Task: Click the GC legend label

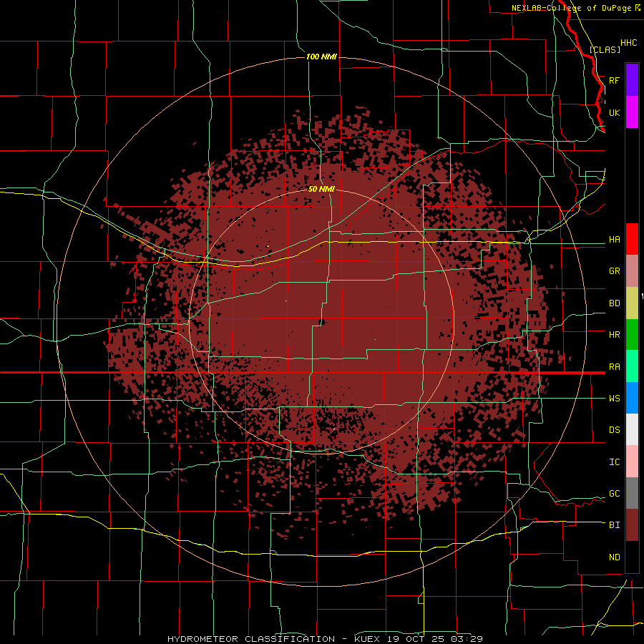Action: point(614,494)
